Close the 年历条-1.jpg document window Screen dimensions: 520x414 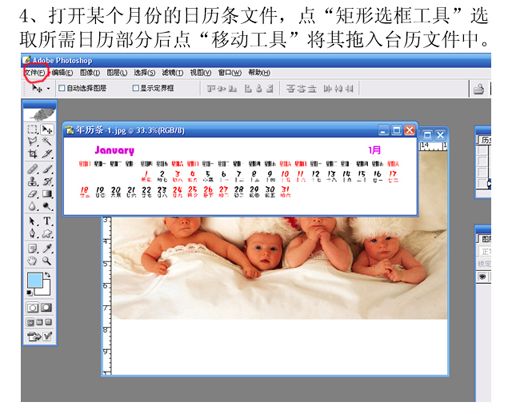(x=409, y=130)
